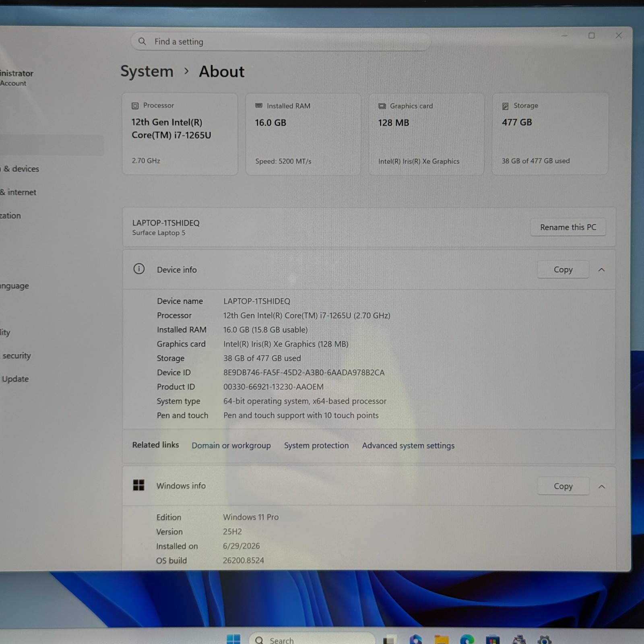The image size is (644, 644).
Task: Open the Administrator account profile
Action: pyautogui.click(x=17, y=78)
